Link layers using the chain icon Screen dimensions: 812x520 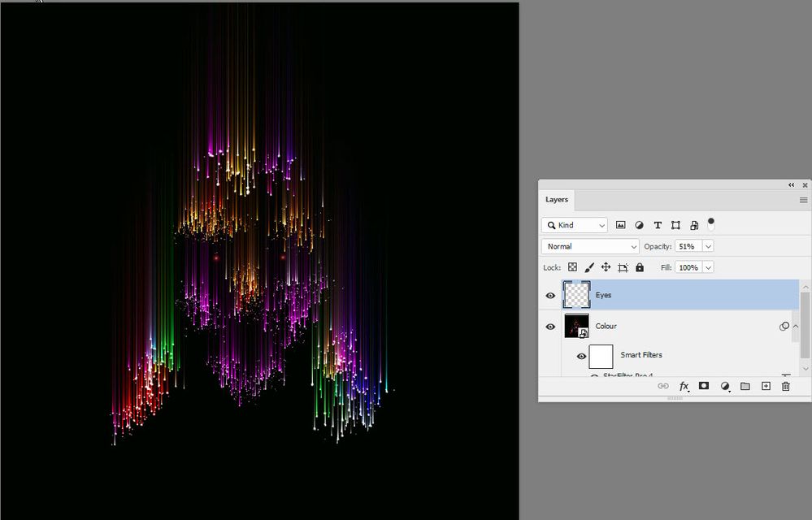coord(663,386)
